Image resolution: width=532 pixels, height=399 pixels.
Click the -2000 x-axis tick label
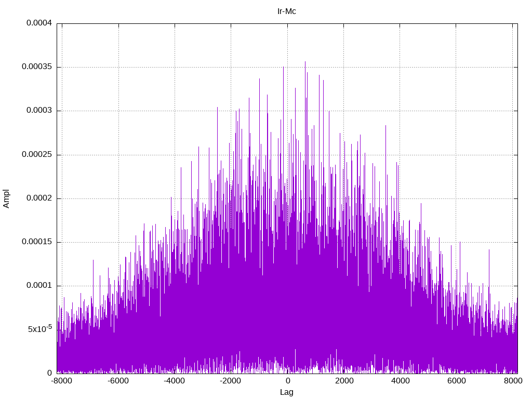click(x=230, y=381)
